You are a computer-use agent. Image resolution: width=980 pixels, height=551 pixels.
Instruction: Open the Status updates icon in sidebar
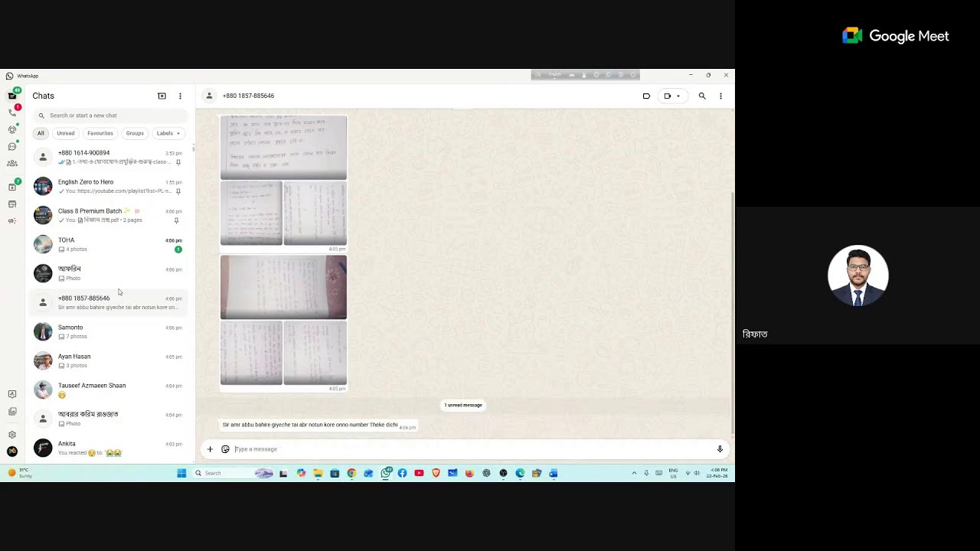coord(12,129)
